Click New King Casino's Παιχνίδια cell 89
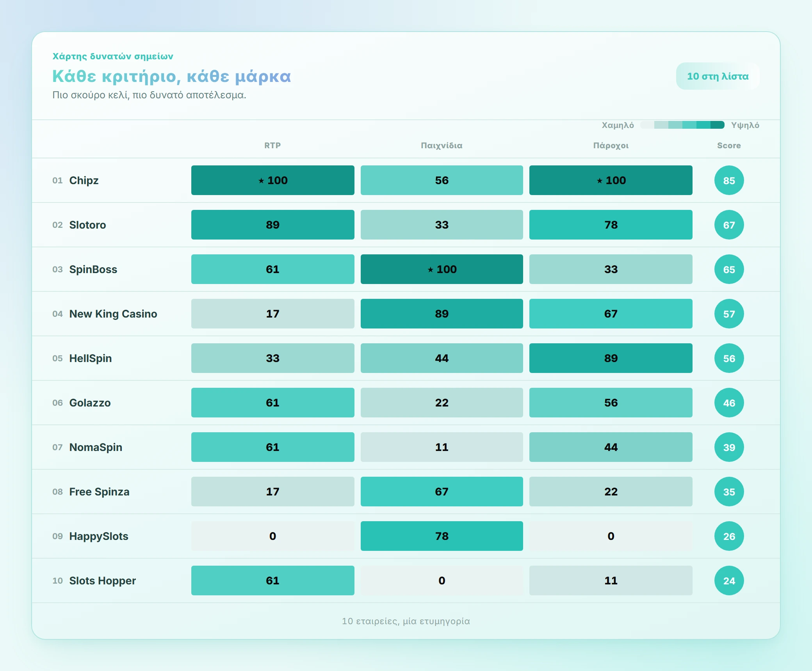812x671 pixels. click(442, 314)
